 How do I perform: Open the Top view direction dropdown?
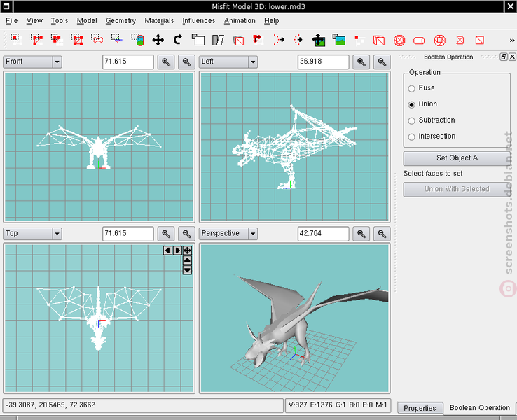(32, 234)
